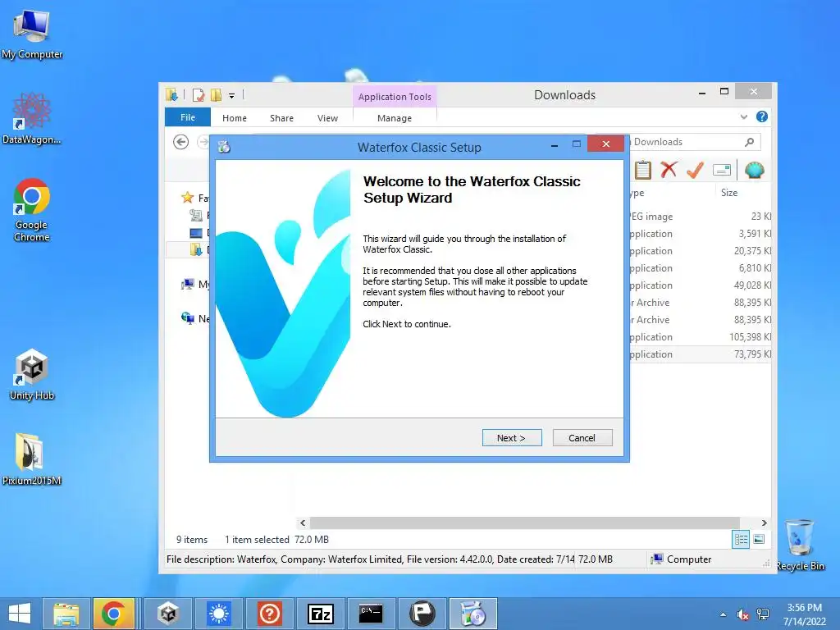Screen dimensions: 840x630
Task: Open the Customize Quick Access Toolbar dropdown
Action: pos(232,96)
